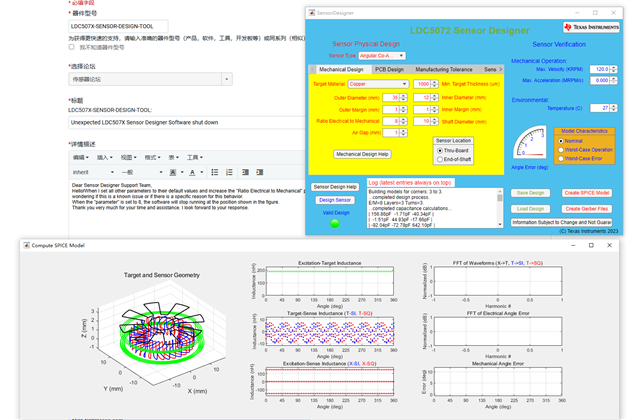Open the 格式 (Format) menu in the editor
The height and width of the screenshot is (420, 640).
click(x=152, y=157)
